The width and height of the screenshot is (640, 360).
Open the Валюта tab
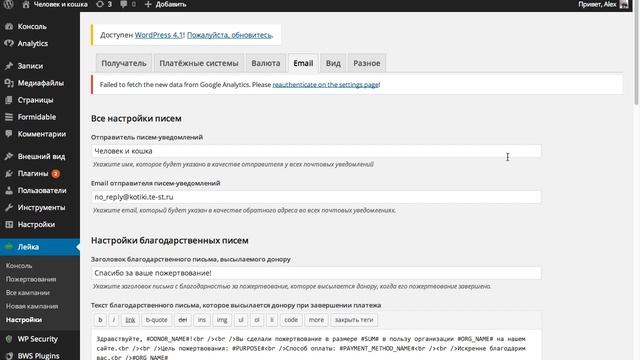pyautogui.click(x=266, y=63)
